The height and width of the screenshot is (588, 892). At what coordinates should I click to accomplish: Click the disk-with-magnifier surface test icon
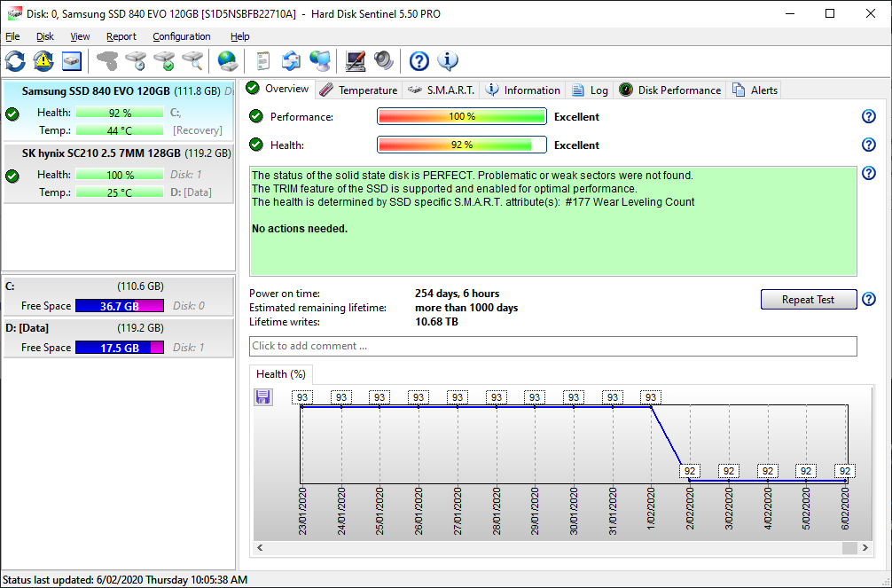192,61
